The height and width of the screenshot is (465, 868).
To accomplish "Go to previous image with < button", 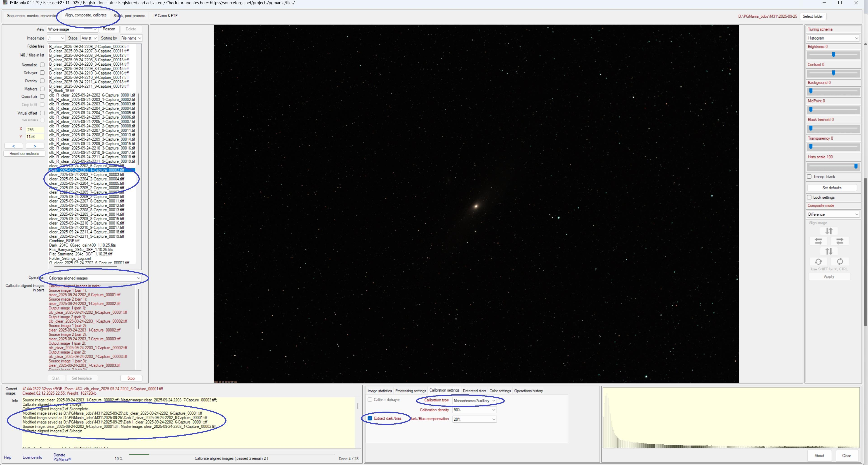I will (14, 146).
